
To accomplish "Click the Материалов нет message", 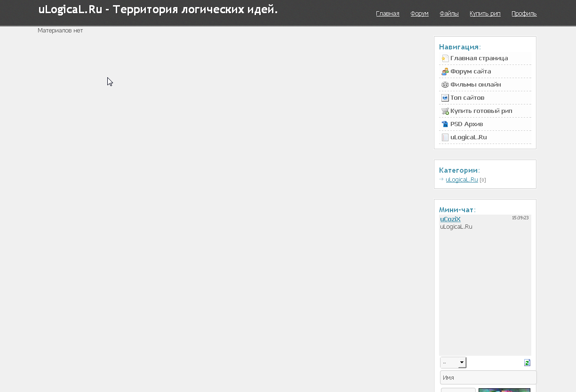I will click(60, 31).
